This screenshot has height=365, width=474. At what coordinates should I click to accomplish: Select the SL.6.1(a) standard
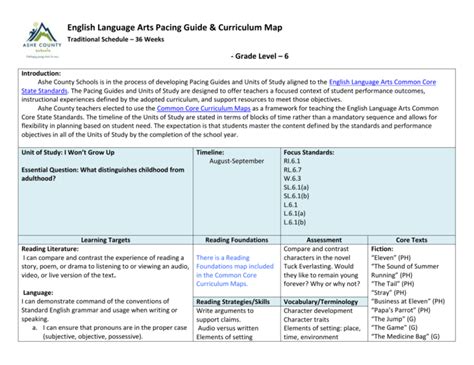pyautogui.click(x=296, y=187)
